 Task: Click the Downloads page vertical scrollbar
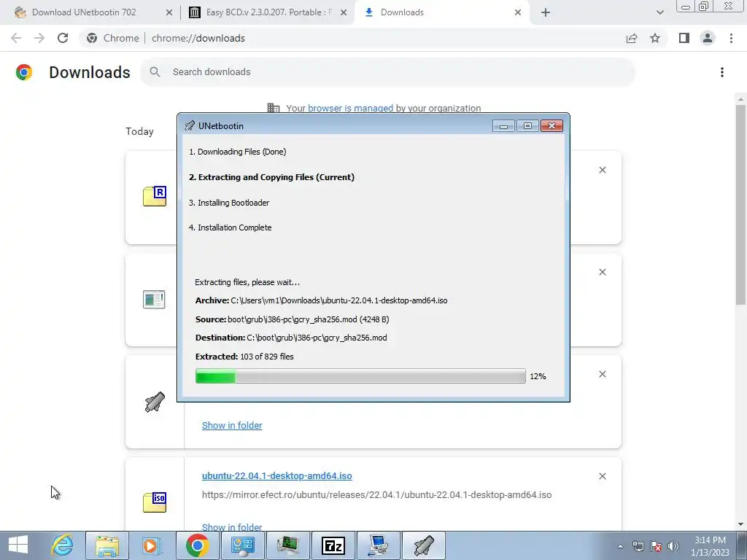[x=740, y=205]
